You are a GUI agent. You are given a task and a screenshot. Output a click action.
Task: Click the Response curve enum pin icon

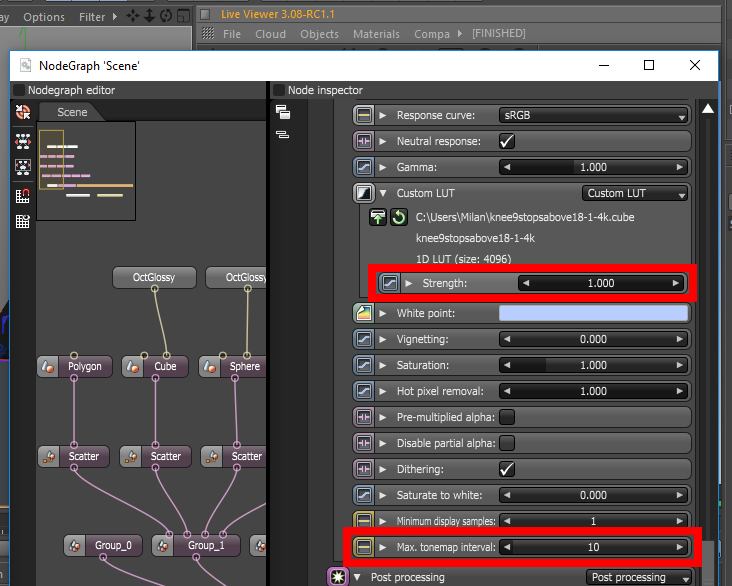[x=364, y=115]
